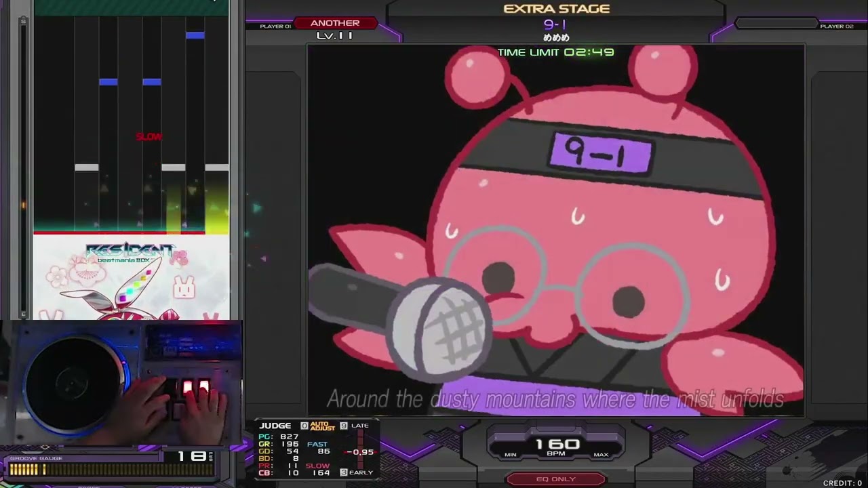Click the RESIDENT beatmania IIDX logo

click(130, 253)
